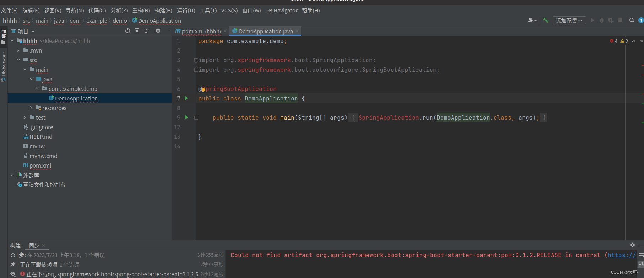This screenshot has width=644, height=278.
Task: Expand the 外部库 node
Action: click(x=12, y=175)
